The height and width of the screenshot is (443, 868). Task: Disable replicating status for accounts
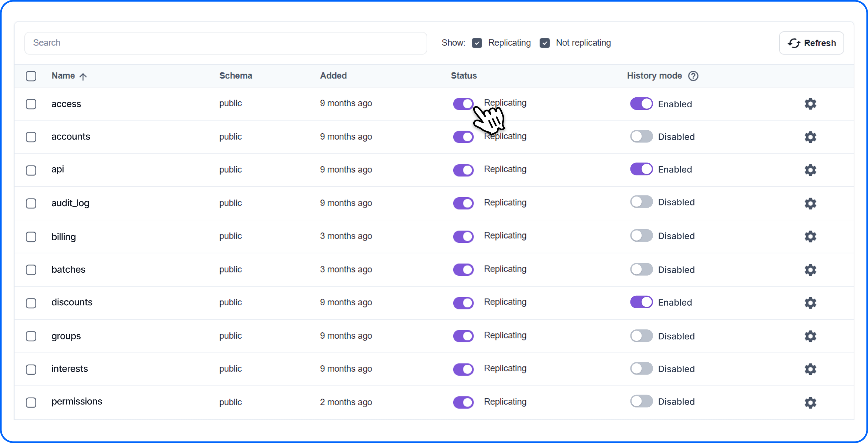(463, 137)
